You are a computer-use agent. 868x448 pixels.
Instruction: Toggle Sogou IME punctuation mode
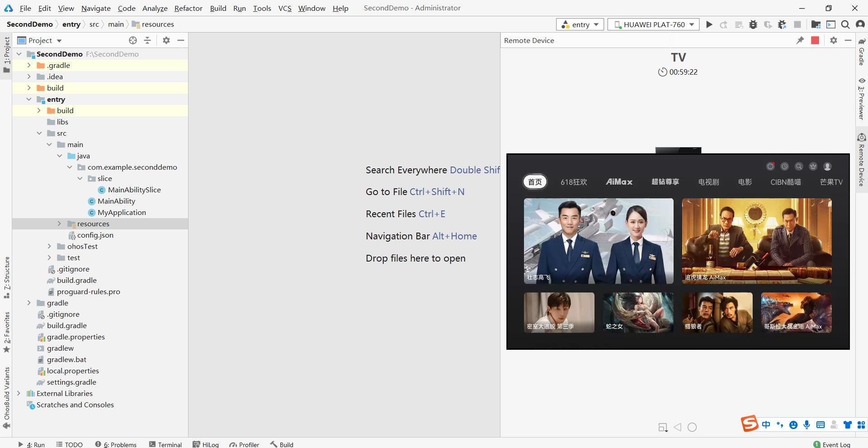coord(780,424)
